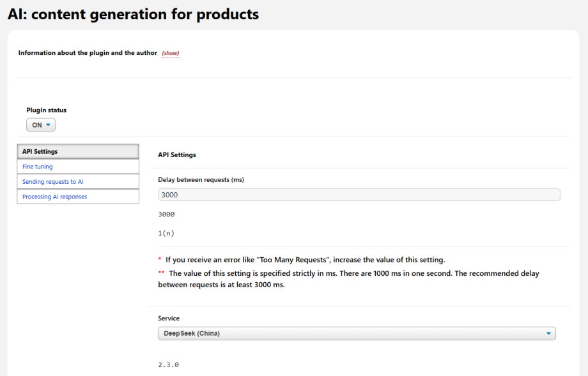The image size is (588, 376).
Task: Show plugin and author information
Action: pyautogui.click(x=171, y=53)
